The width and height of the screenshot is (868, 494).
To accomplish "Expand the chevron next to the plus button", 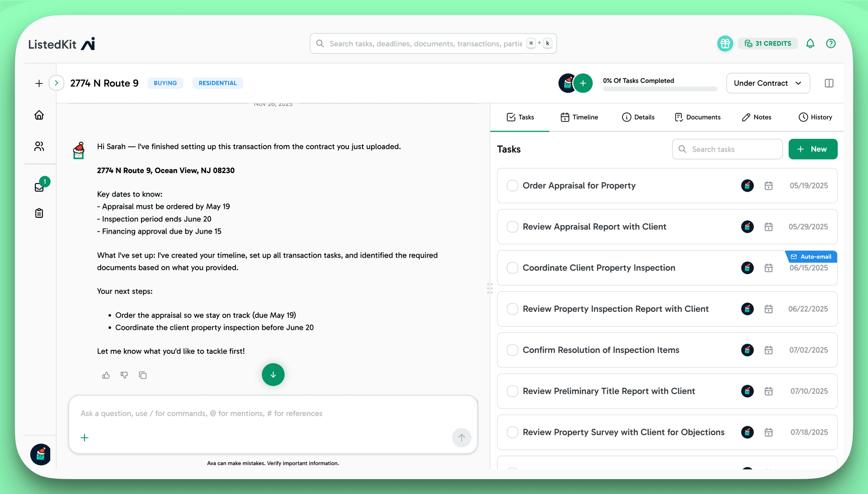I will 57,83.
